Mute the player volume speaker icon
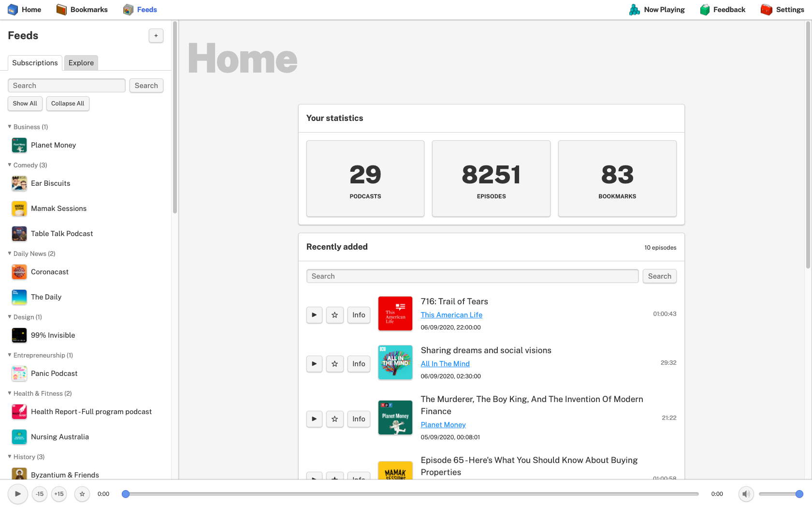Viewport: 812px width, 508px height. (x=746, y=494)
